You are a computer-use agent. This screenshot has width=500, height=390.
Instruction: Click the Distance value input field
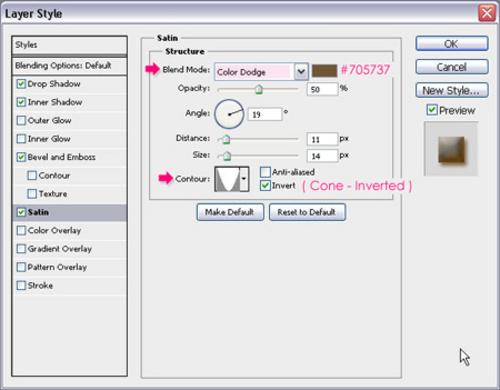[322, 139]
